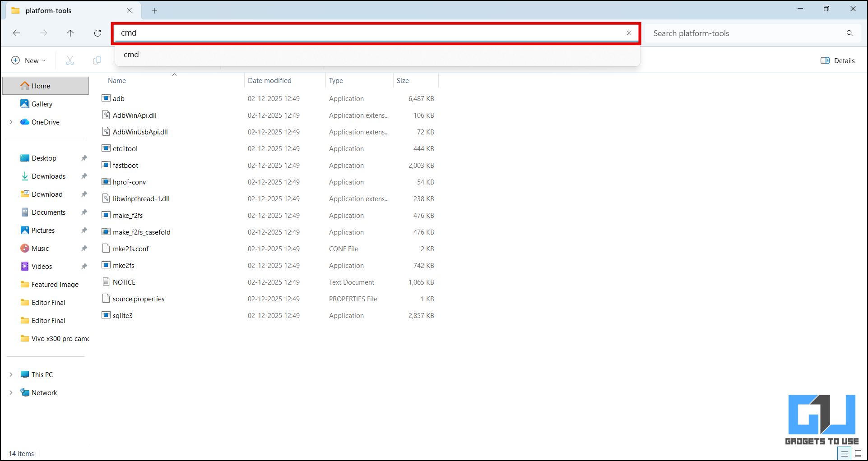Click the Search platform-tools field
The image size is (868, 461).
coord(745,33)
